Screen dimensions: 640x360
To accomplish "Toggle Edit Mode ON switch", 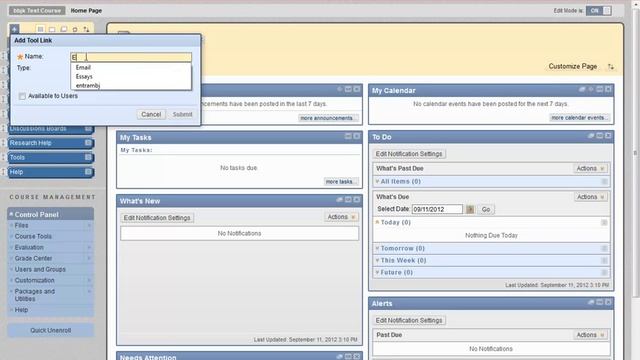I will point(599,11).
